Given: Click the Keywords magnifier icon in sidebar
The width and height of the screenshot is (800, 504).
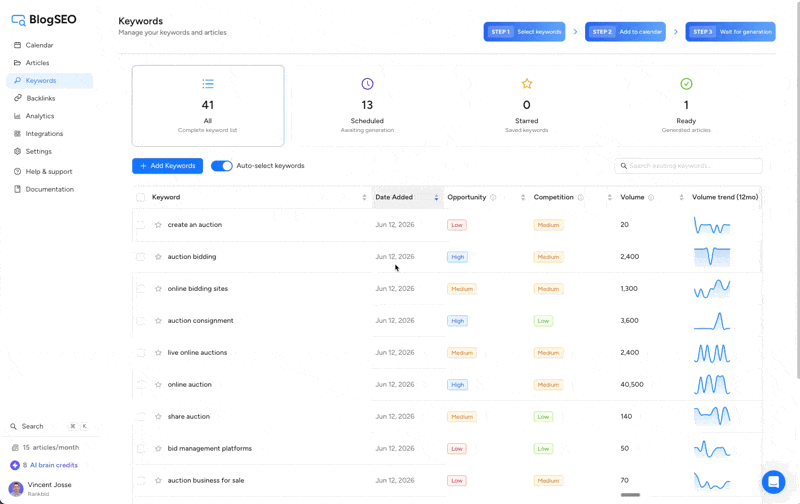Looking at the screenshot, I should coord(17,81).
